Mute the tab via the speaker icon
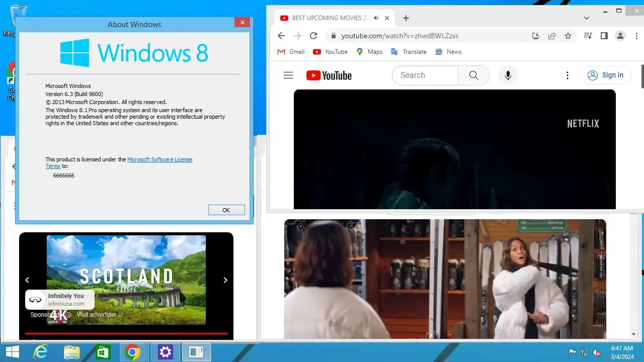 (376, 18)
